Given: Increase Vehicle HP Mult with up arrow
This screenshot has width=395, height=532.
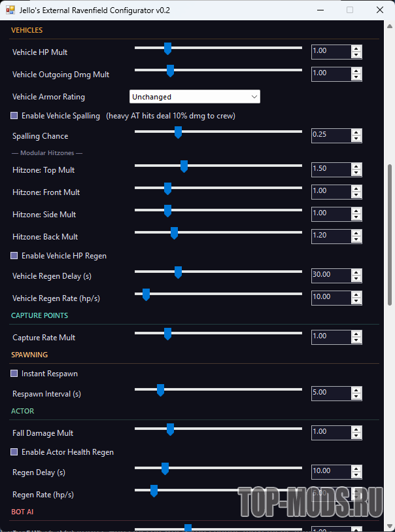Looking at the screenshot, I should point(356,48).
